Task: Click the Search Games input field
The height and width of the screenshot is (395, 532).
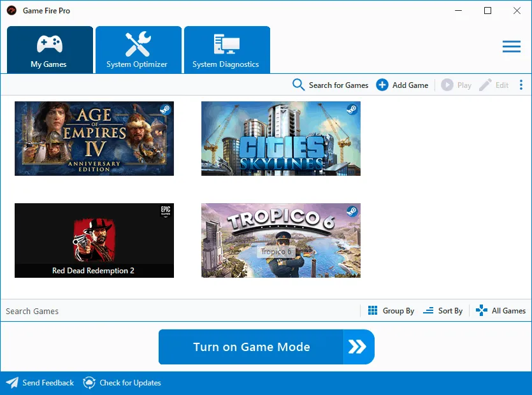Action: [x=178, y=311]
